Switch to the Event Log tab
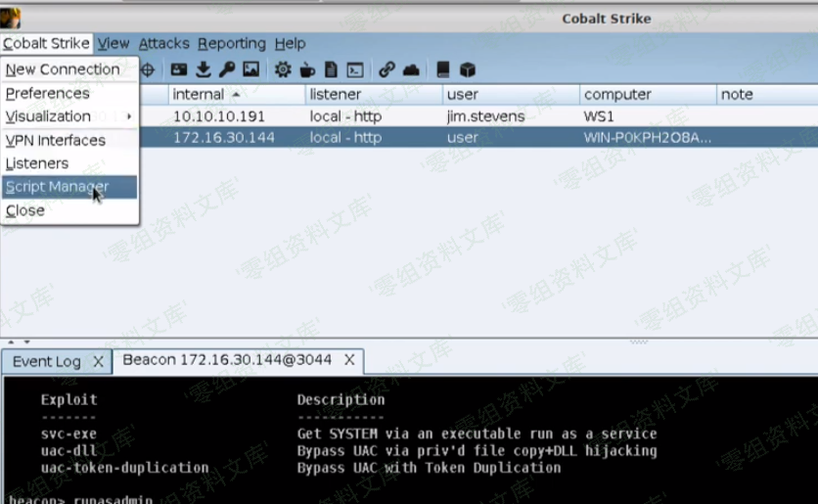This screenshot has height=504, width=818. (x=46, y=361)
